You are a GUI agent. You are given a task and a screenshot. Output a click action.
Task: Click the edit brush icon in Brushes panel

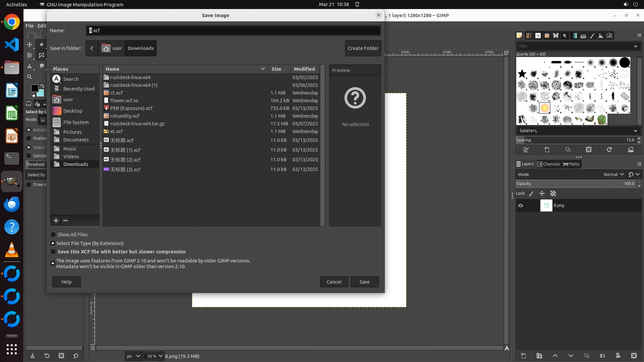(526, 150)
